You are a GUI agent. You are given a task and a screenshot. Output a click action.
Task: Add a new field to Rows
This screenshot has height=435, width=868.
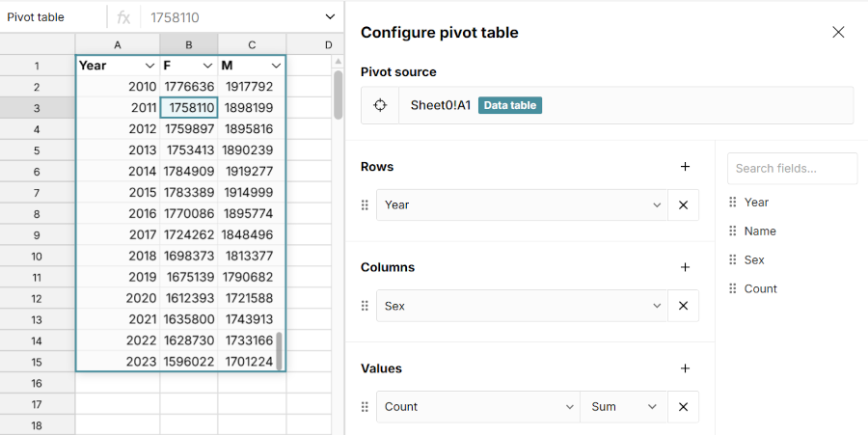pos(685,167)
